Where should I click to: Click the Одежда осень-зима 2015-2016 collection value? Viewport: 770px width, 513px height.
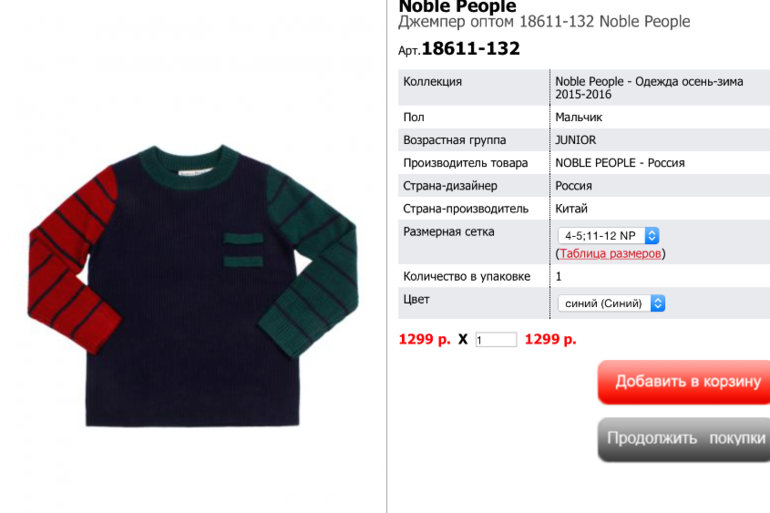pos(649,88)
